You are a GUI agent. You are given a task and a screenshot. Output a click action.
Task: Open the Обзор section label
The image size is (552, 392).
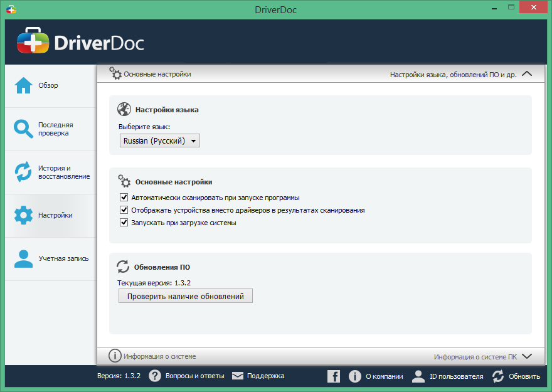pyautogui.click(x=48, y=85)
